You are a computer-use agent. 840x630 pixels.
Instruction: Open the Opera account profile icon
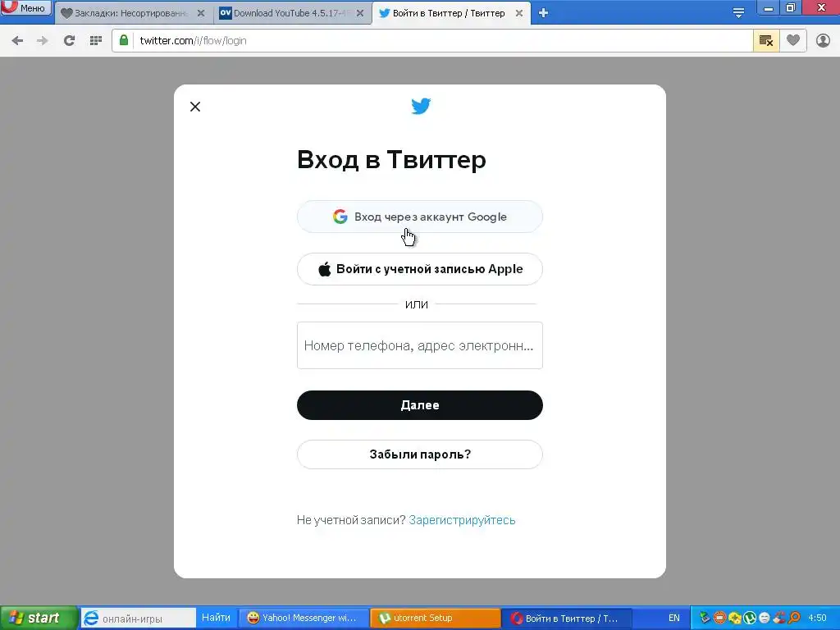coord(823,41)
